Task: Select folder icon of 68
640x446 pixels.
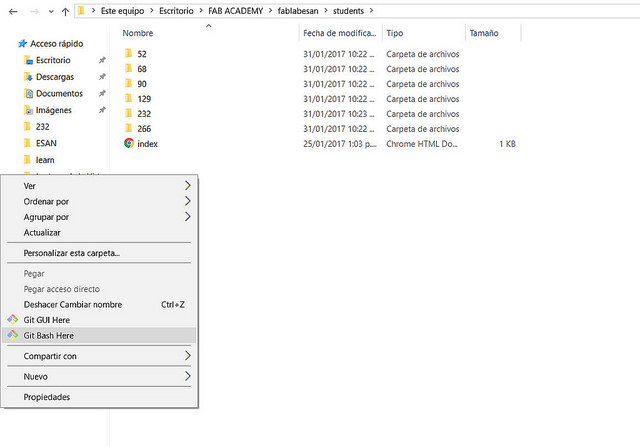Action: [129, 68]
